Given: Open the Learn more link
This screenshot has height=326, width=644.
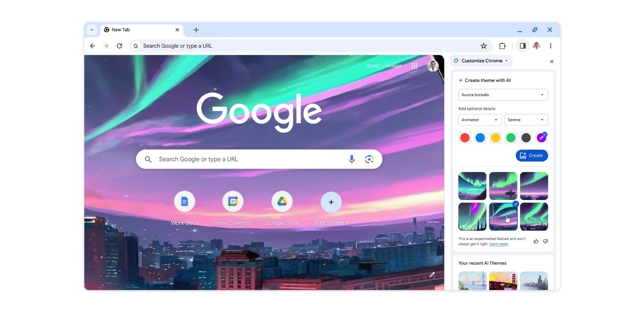Looking at the screenshot, I should pyautogui.click(x=499, y=244).
